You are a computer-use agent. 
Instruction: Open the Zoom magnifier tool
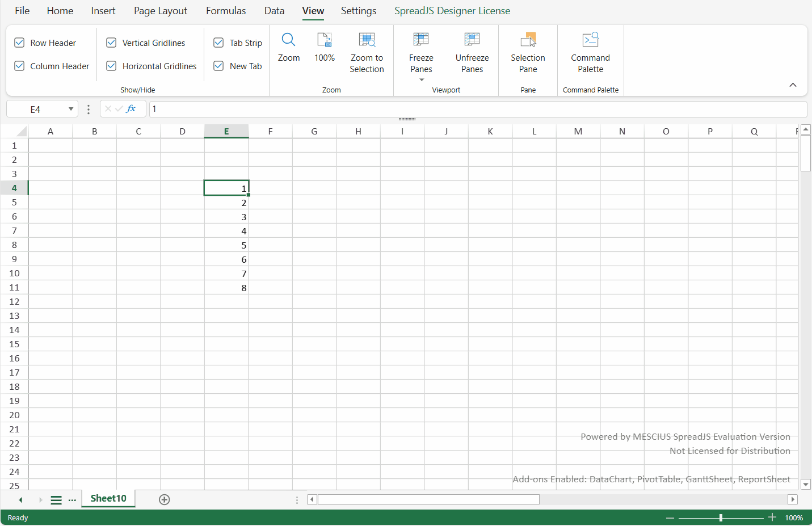288,40
